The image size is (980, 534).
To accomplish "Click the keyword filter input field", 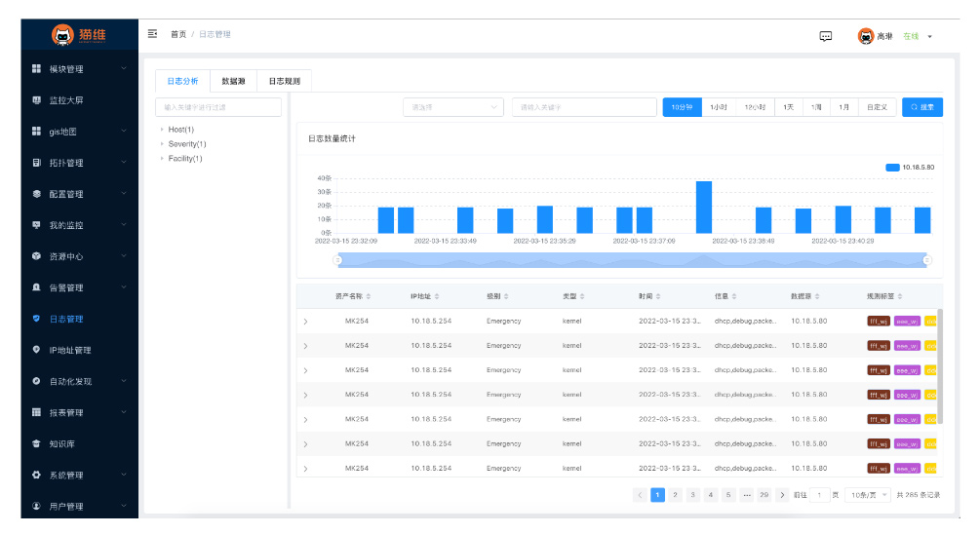I will [x=218, y=107].
